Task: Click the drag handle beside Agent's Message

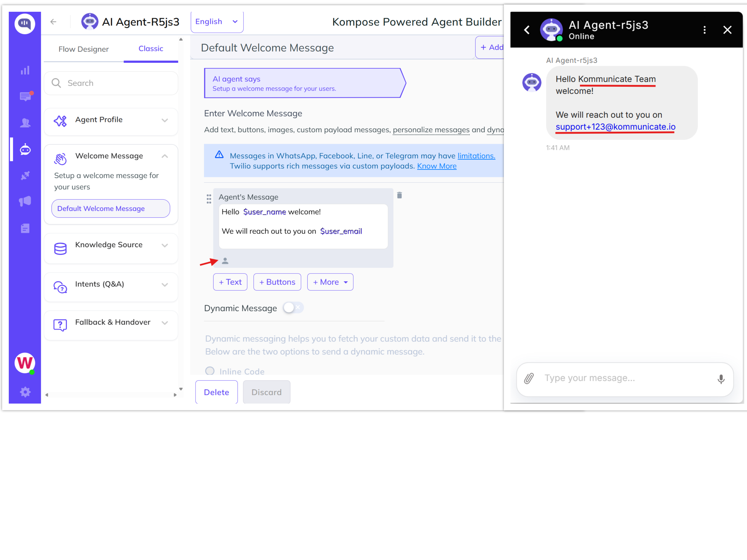Action: [x=209, y=199]
